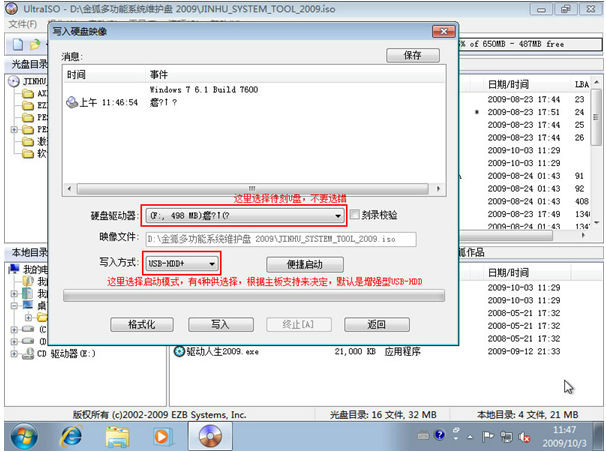The height and width of the screenshot is (452, 606).
Task: Click the 返回 button
Action: pyautogui.click(x=376, y=324)
